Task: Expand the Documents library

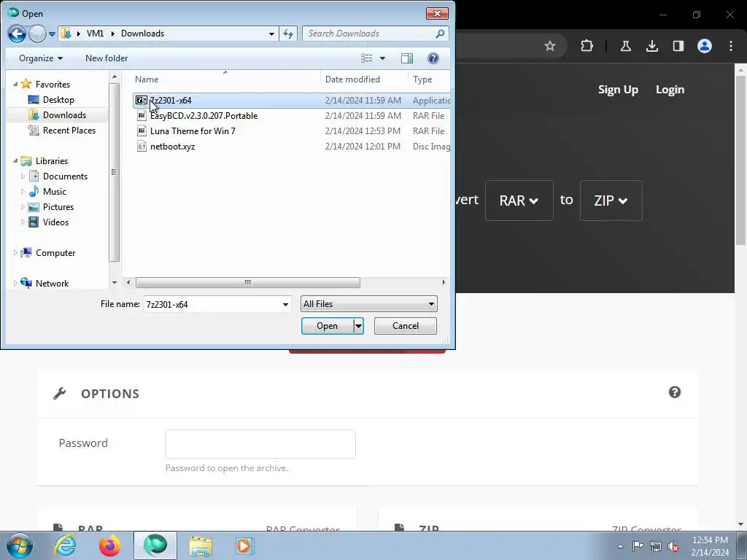Action: [23, 176]
